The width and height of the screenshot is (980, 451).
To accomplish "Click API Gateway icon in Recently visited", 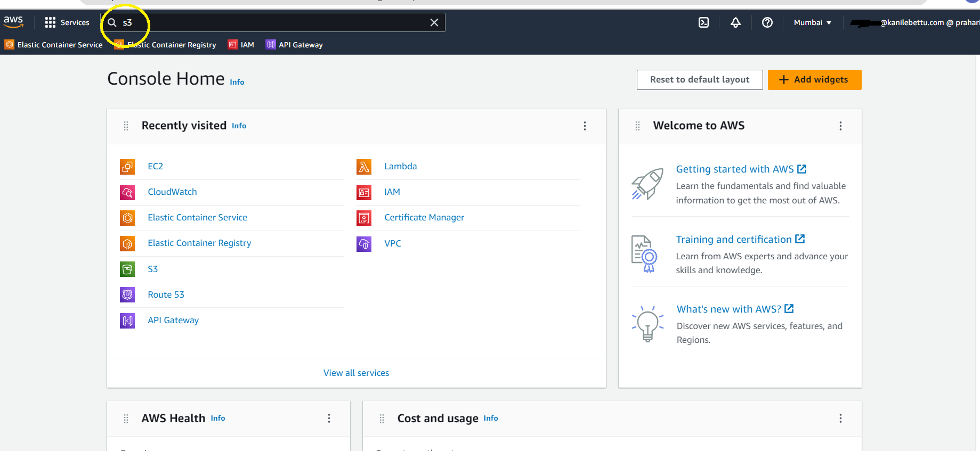I will (x=127, y=321).
